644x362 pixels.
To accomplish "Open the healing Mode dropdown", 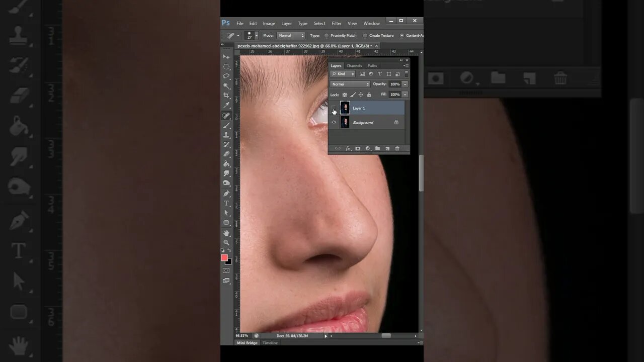I will (291, 36).
